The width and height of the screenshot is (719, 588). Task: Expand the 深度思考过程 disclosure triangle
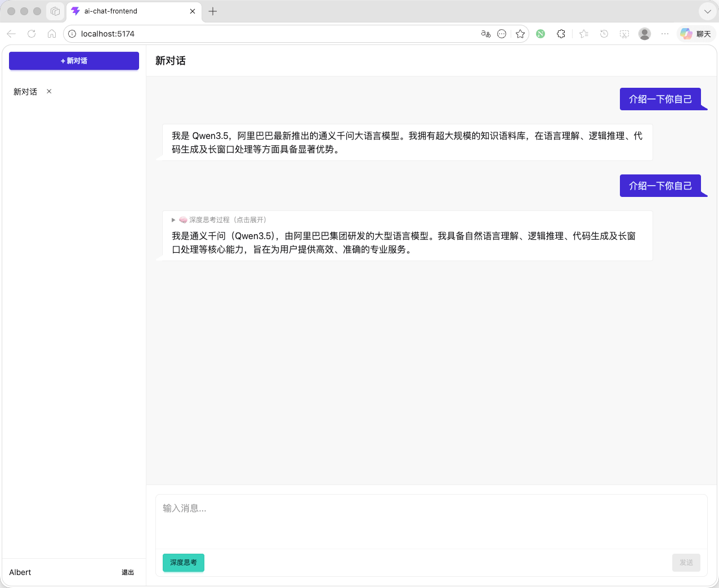pos(173,220)
